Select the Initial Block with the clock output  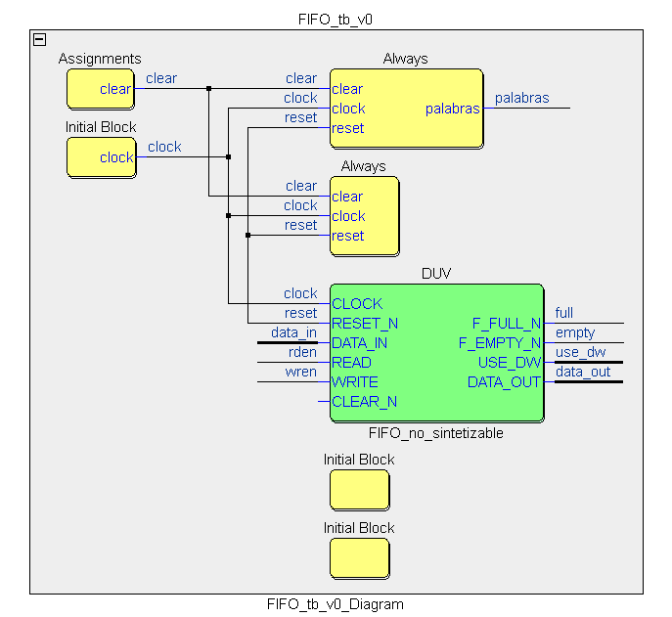click(x=100, y=157)
